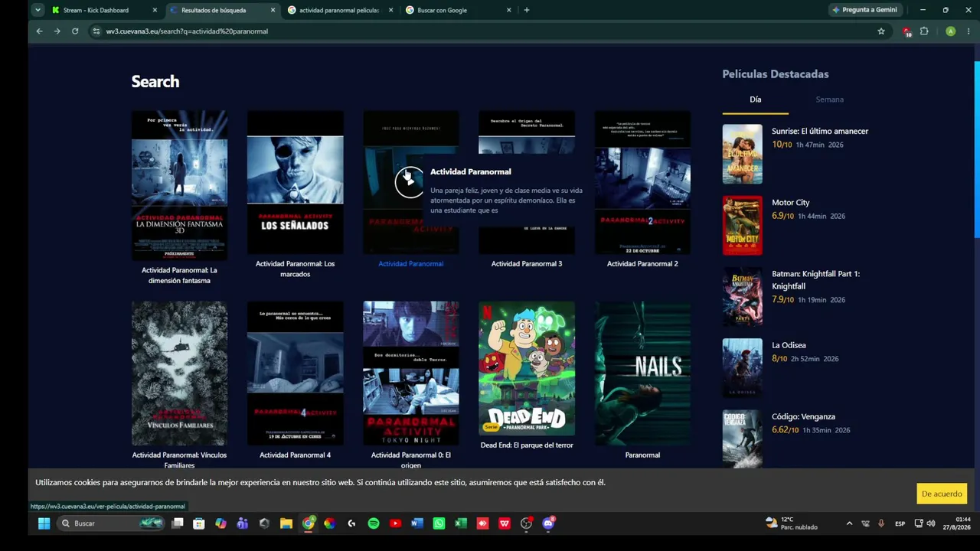Open Actividad Paranormal title link
Viewport: 980px width, 551px height.
pos(410,264)
